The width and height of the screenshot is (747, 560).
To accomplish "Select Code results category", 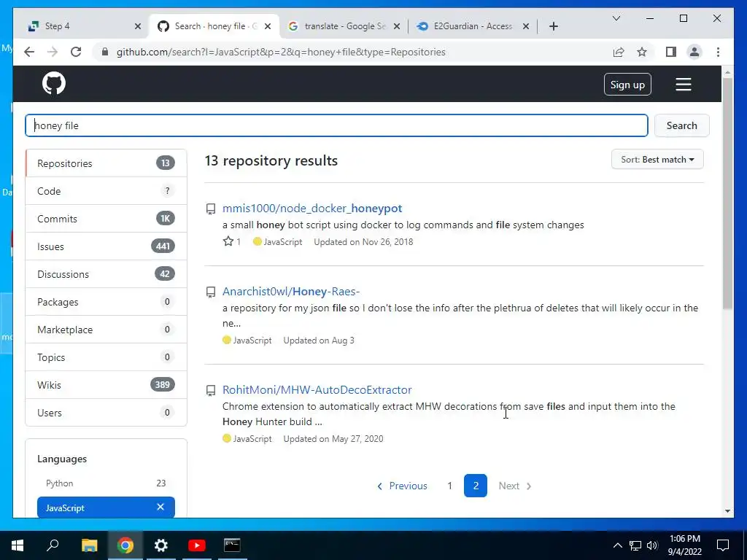I will click(x=106, y=191).
